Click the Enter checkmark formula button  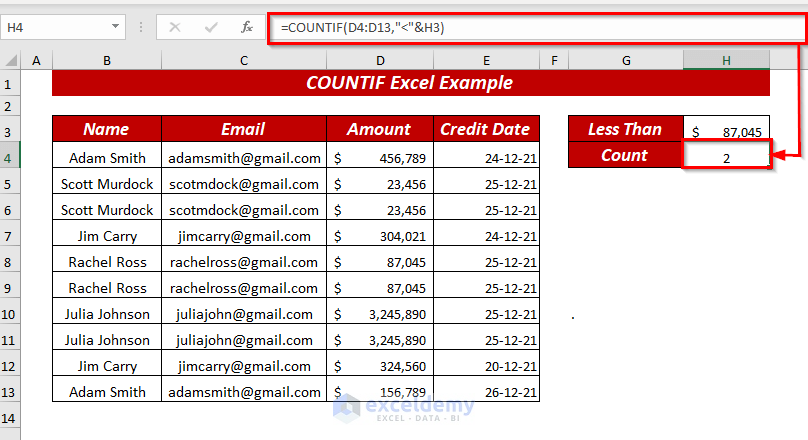[x=211, y=27]
